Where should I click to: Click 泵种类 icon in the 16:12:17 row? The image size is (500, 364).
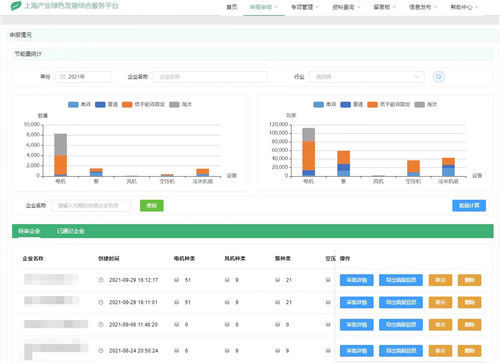pyautogui.click(x=278, y=280)
